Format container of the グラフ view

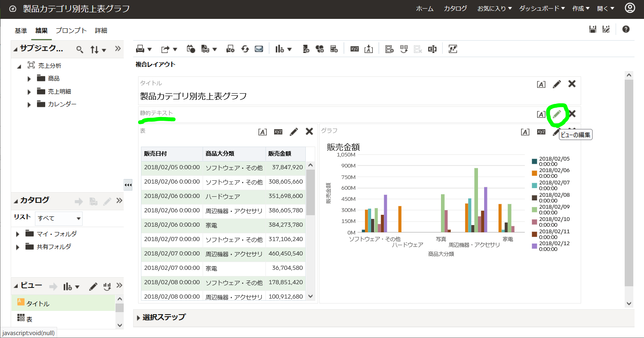(525, 132)
